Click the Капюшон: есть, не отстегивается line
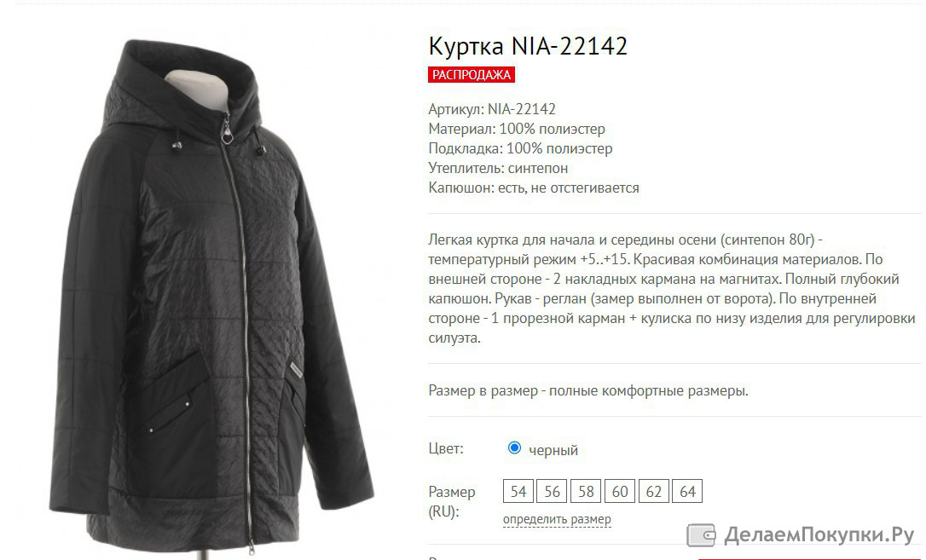This screenshot has height=560, width=926. tap(534, 188)
